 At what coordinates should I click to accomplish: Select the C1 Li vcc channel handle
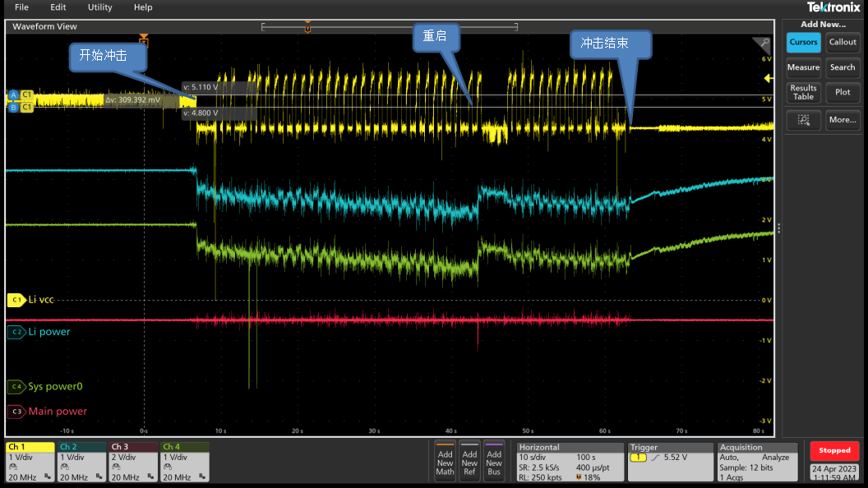click(16, 301)
